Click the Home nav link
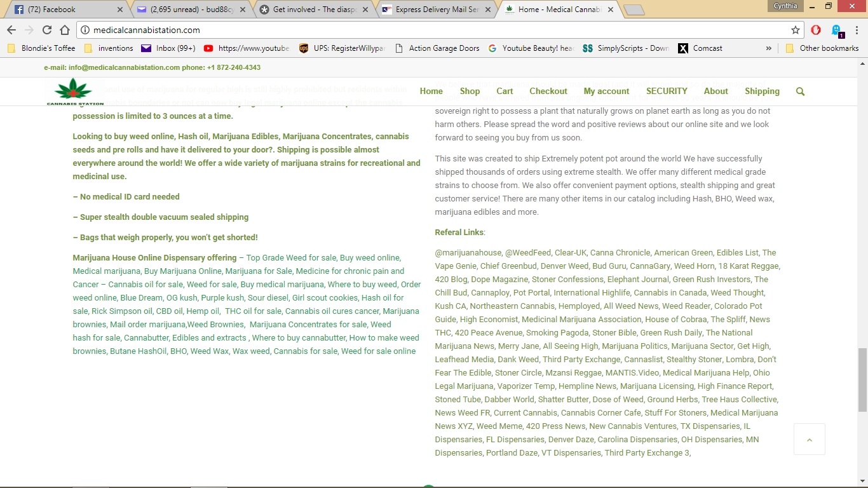The image size is (868, 488). pos(431,91)
